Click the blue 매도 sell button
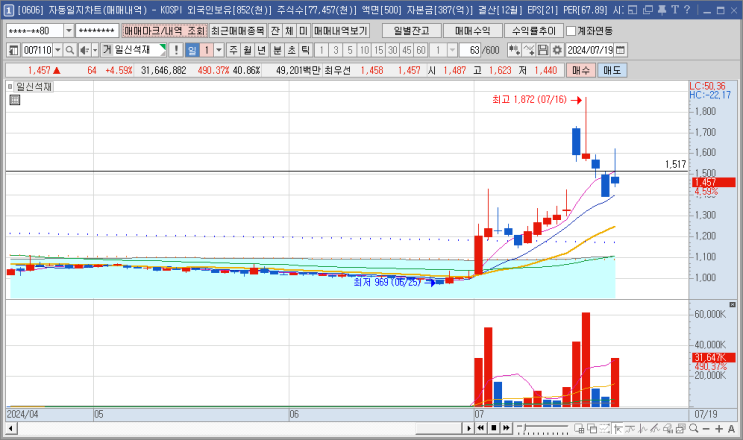The height and width of the screenshot is (440, 743). pos(612,70)
